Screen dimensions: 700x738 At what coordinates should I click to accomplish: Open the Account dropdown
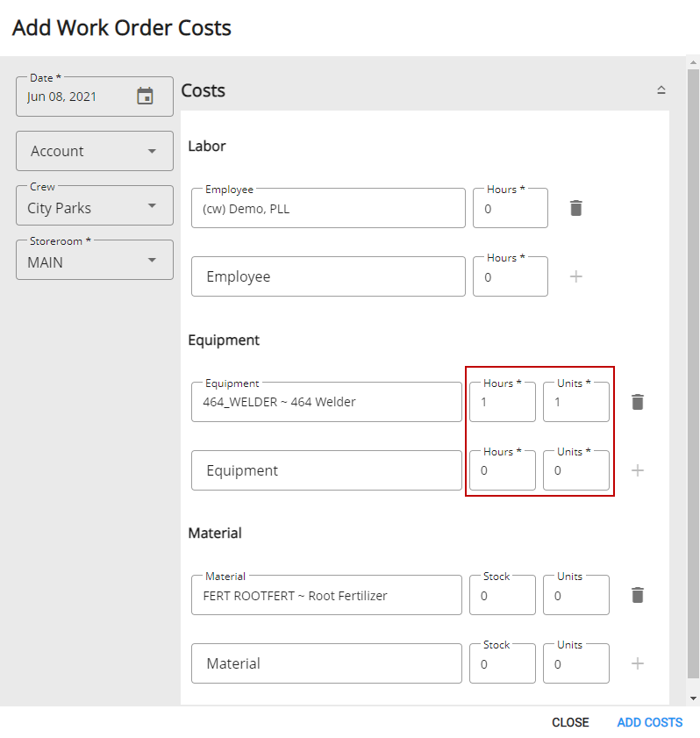point(95,151)
